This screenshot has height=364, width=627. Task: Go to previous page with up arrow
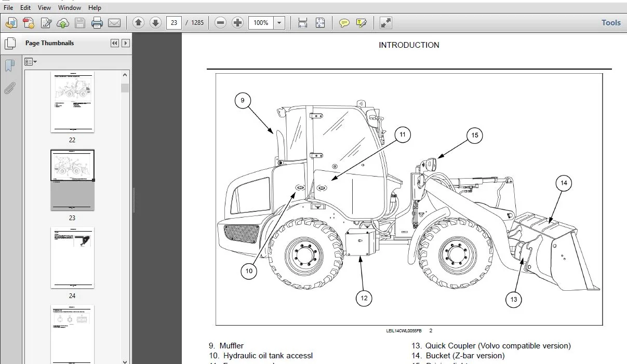coord(138,23)
